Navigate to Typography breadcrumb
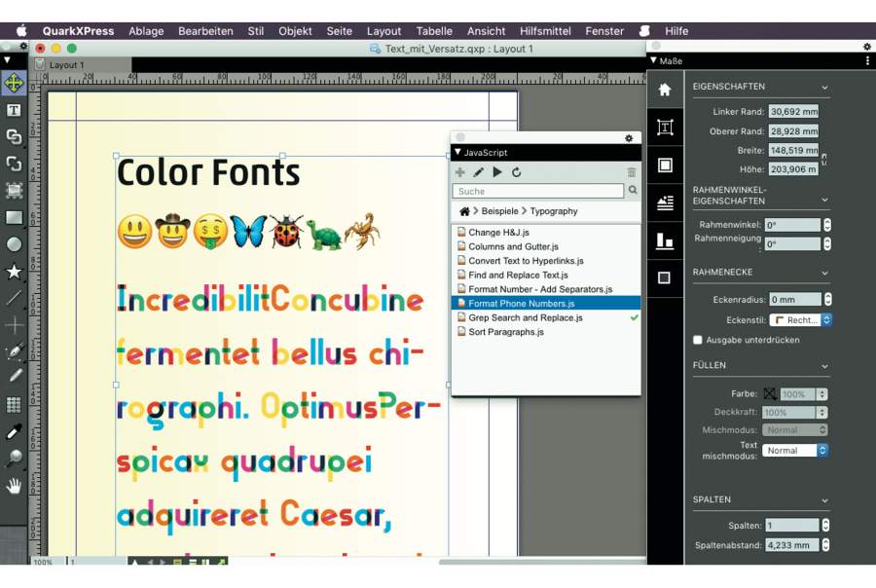This screenshot has width=876, height=588. (x=554, y=211)
